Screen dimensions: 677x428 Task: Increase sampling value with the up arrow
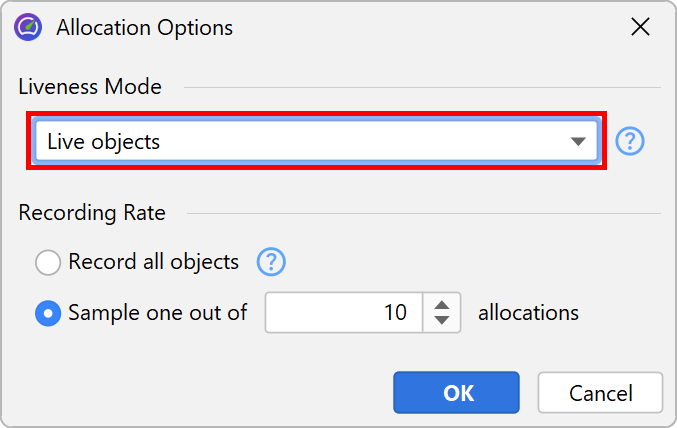(442, 304)
